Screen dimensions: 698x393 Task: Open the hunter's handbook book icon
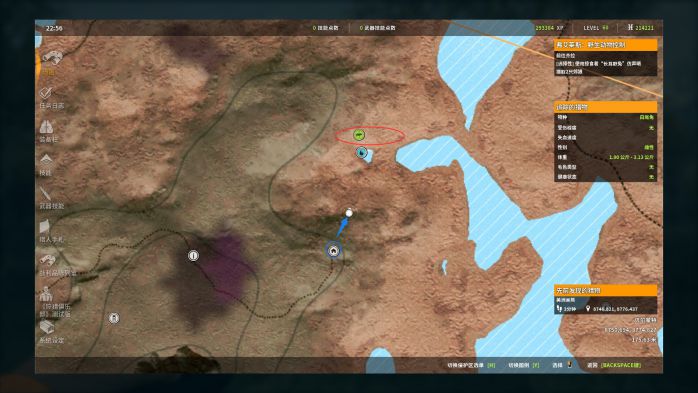point(45,227)
